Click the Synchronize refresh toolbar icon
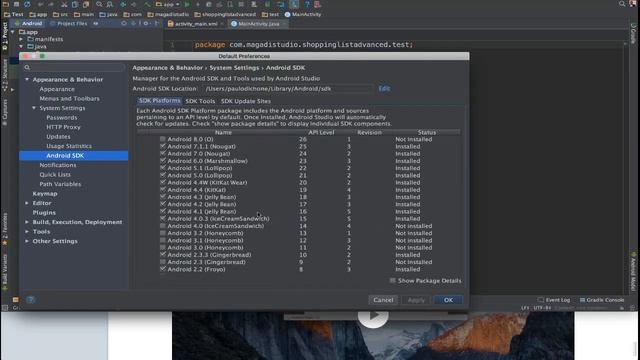Screen dimensions: 640x360 pyautogui.click(x=27, y=4)
